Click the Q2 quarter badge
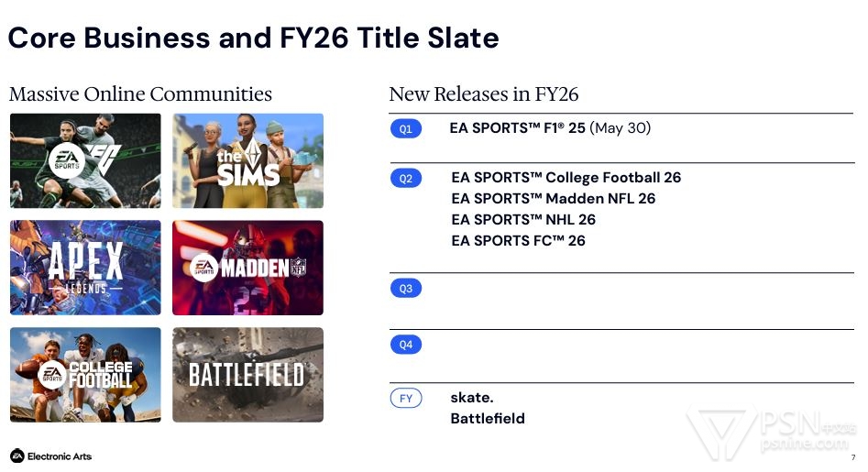Image resolution: width=868 pixels, height=472 pixels. (x=406, y=178)
